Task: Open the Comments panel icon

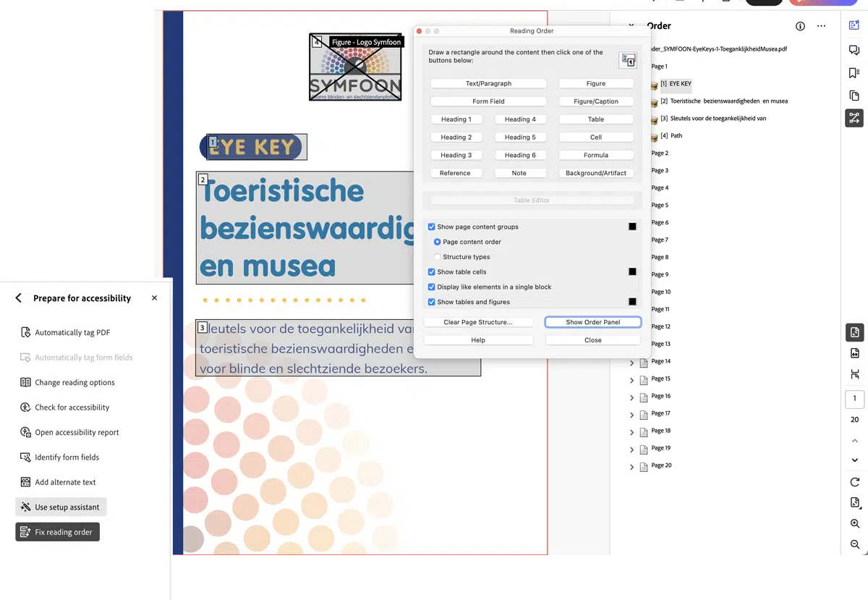Action: pyautogui.click(x=854, y=50)
